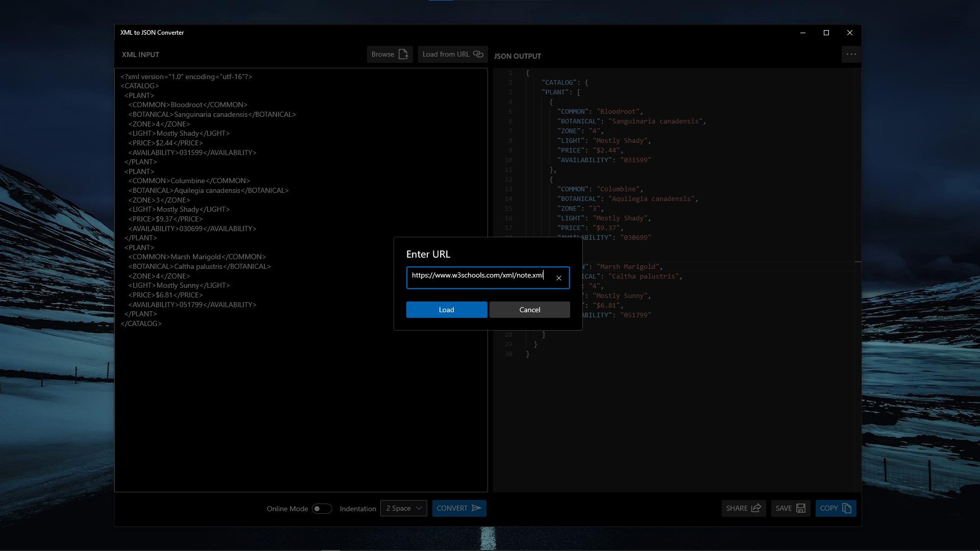Minimize the XML to JSON Converter window
This screenshot has height=551, width=980.
pos(803,33)
